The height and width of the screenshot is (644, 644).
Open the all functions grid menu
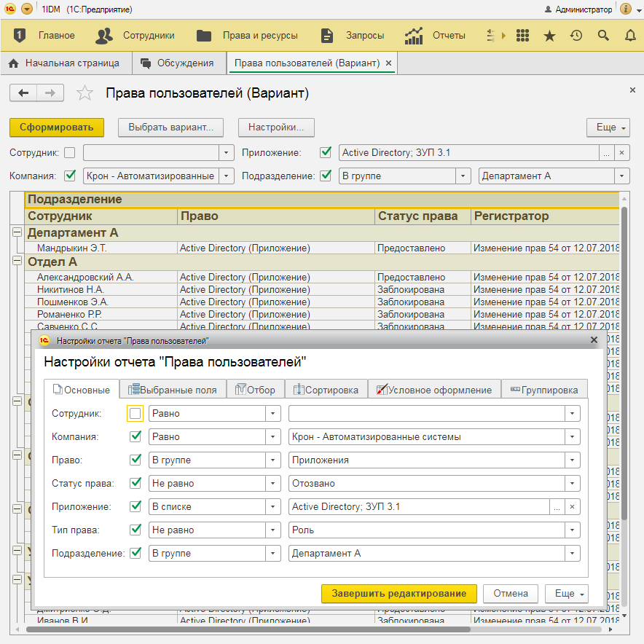tap(522, 35)
